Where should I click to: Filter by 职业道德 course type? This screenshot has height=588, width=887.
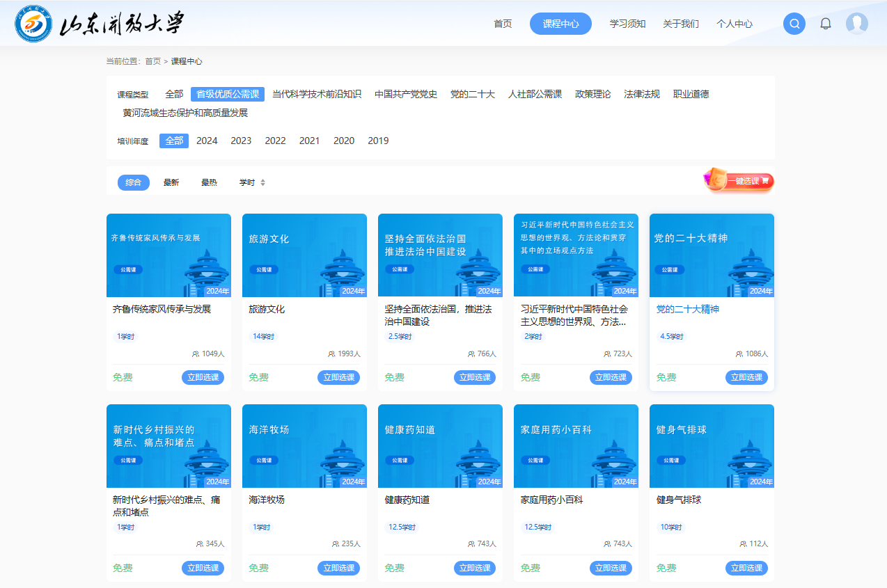click(x=691, y=94)
